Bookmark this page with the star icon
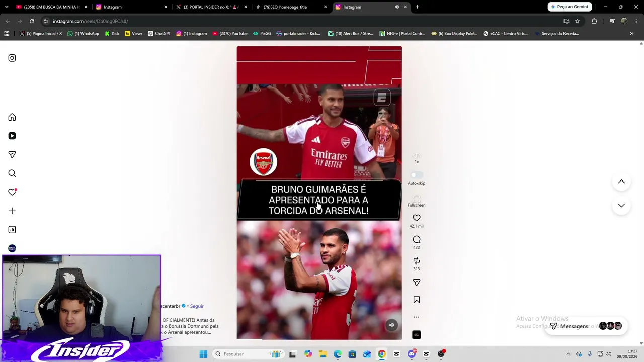 (x=577, y=21)
